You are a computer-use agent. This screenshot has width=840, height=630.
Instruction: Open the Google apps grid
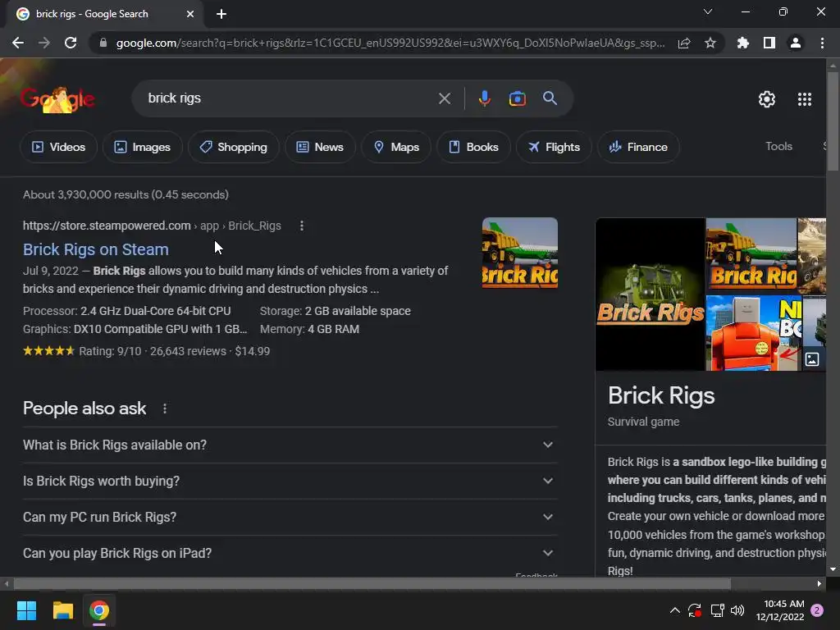pyautogui.click(x=805, y=99)
